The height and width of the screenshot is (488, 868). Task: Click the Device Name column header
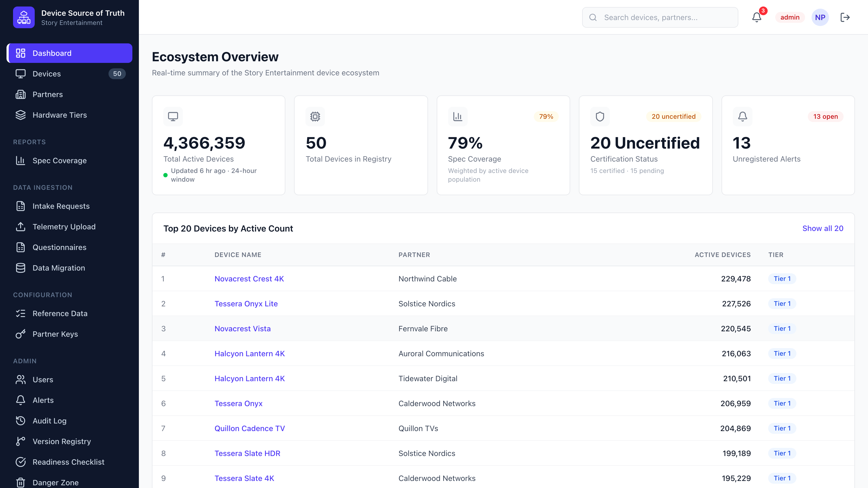click(238, 255)
